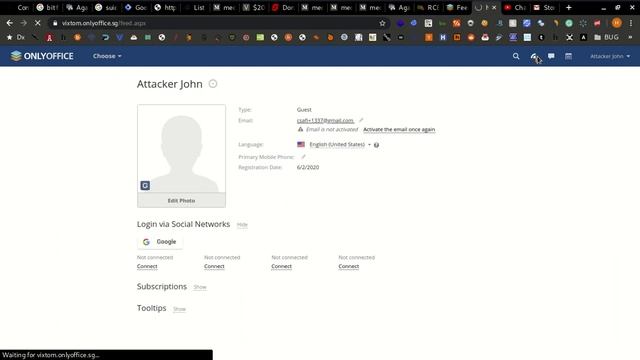Click the browser address bar URL

point(104,23)
